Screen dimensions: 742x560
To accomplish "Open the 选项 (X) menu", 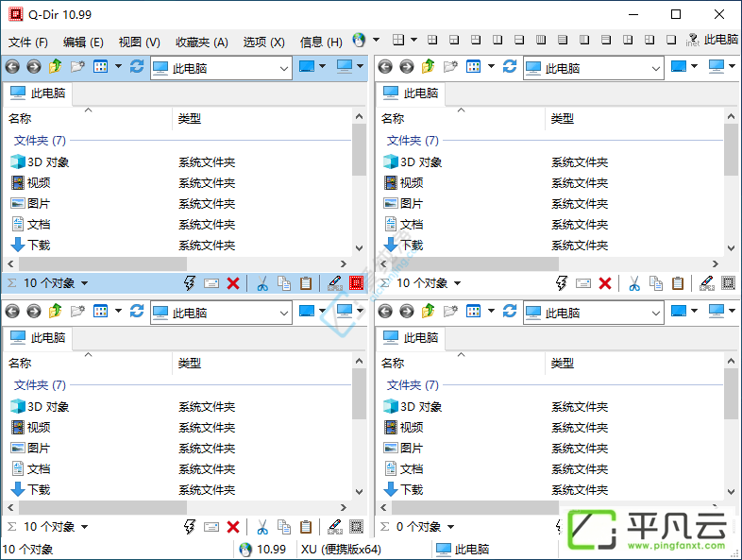I will click(263, 42).
